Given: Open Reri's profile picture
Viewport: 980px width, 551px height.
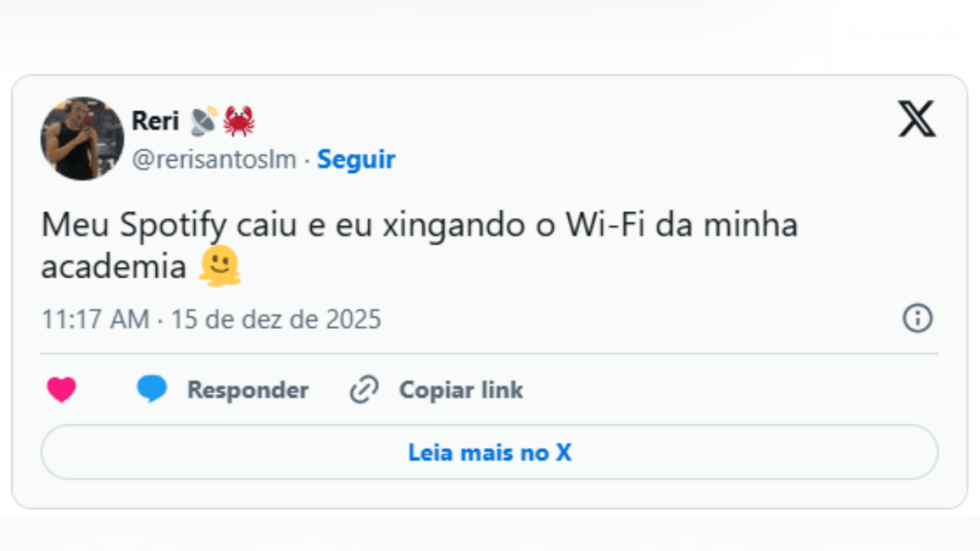Looking at the screenshot, I should pos(82,138).
